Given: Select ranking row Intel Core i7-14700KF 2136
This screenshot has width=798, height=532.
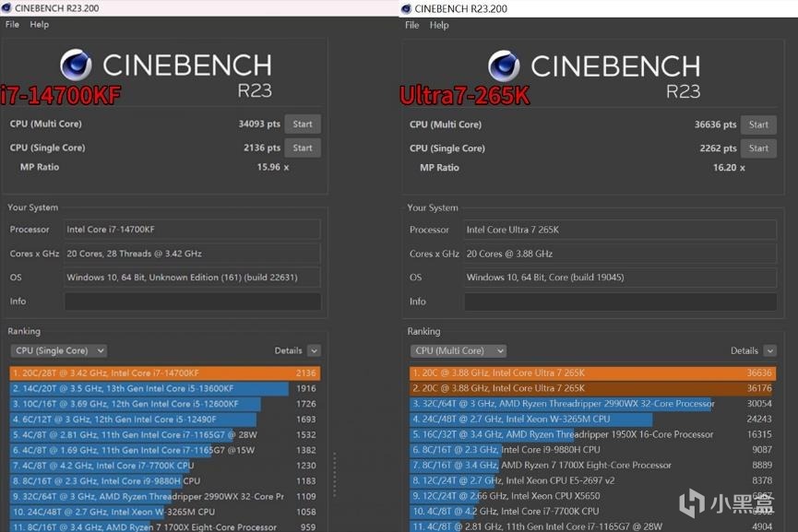Looking at the screenshot, I should tap(165, 372).
